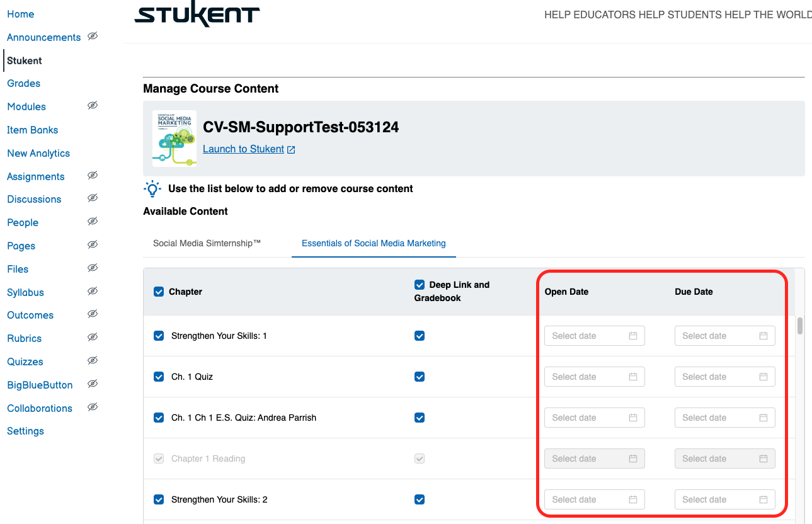Click the hidden-eye icon next to Collaborations

click(x=93, y=407)
